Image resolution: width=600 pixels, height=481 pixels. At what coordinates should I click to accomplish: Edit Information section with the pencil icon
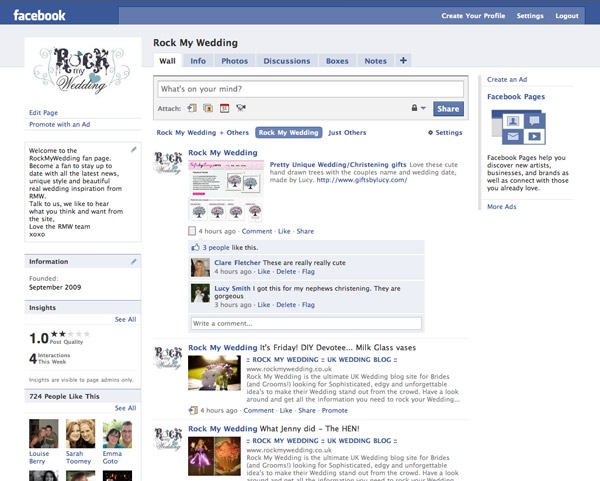pos(133,261)
